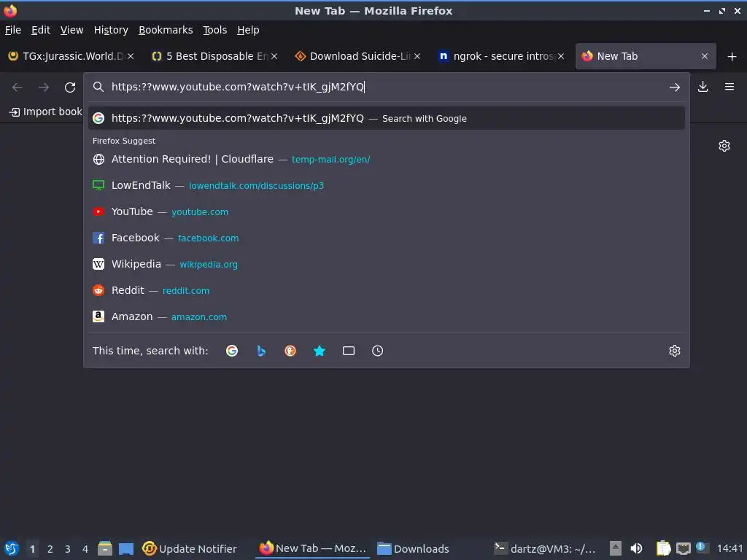Open the Facebook suggestion
747x560 pixels.
387,238
